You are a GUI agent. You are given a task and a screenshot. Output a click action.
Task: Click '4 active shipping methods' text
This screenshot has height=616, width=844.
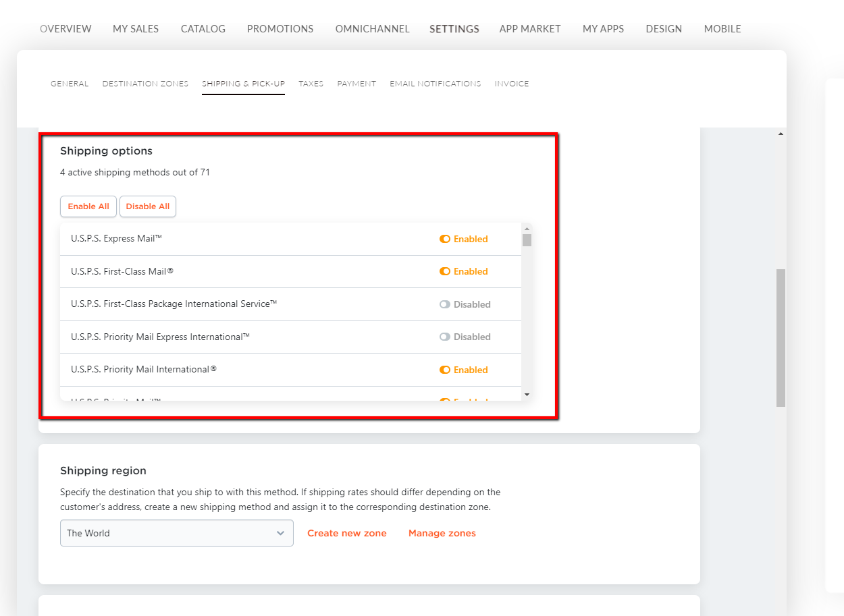135,172
